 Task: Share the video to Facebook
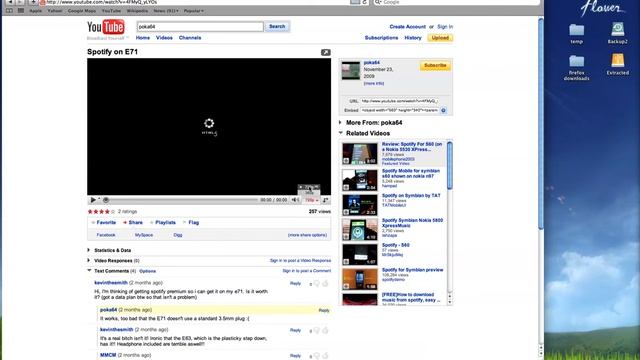click(106, 235)
